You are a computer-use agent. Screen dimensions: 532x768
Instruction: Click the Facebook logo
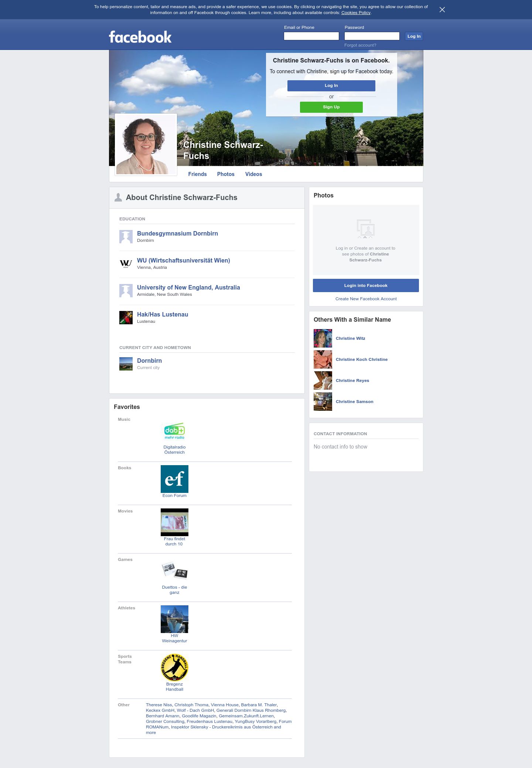(140, 37)
